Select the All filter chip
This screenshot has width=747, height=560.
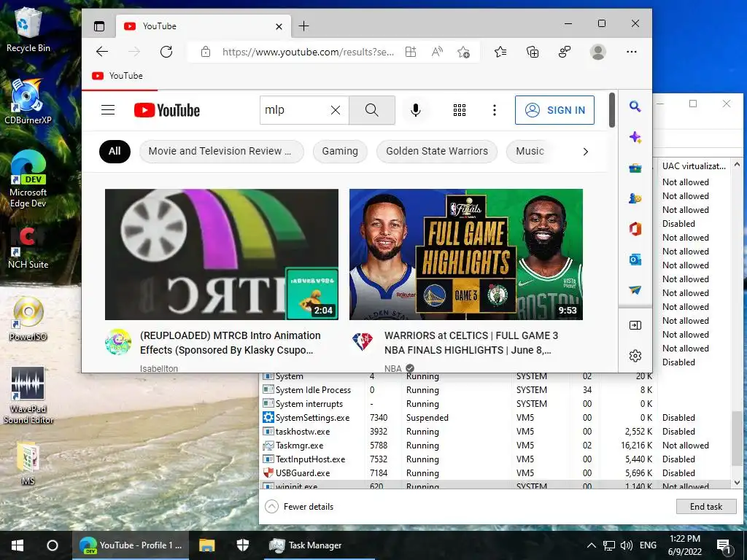tap(115, 152)
